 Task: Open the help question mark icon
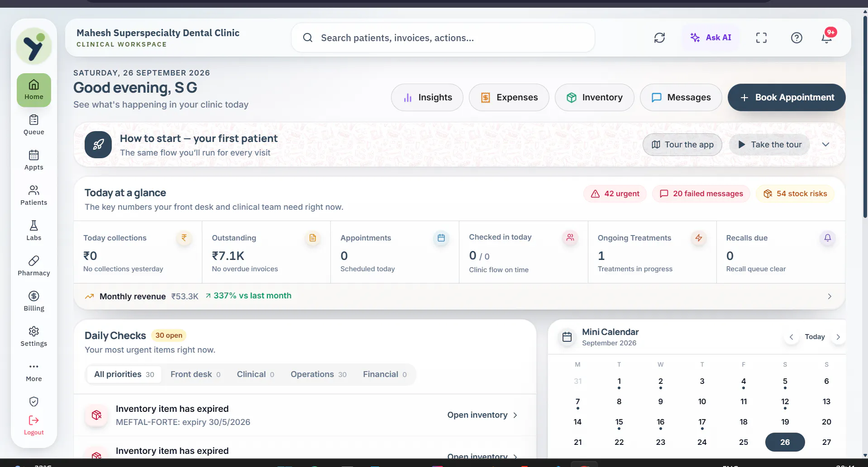(x=796, y=38)
